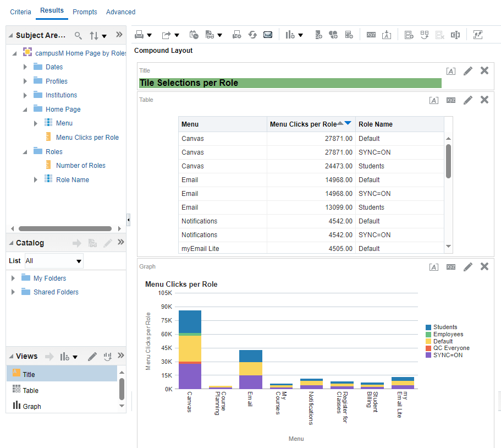Expand the Shared Folders node

[13, 292]
